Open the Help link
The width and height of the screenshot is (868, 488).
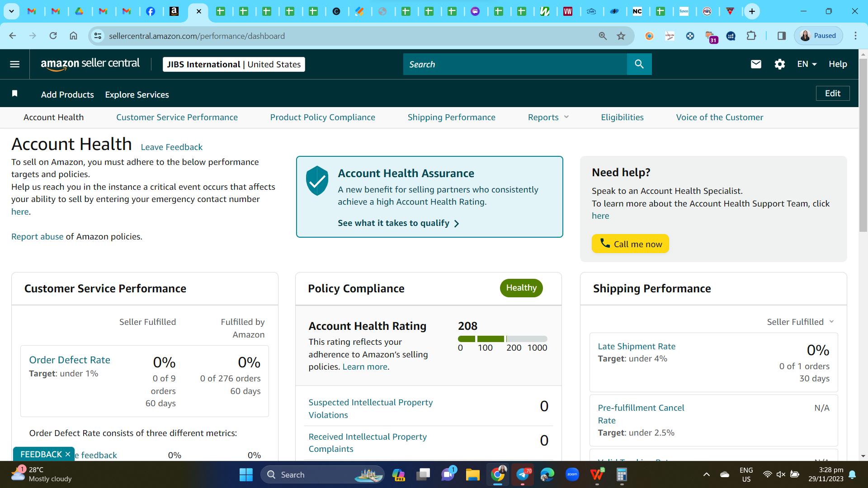838,64
